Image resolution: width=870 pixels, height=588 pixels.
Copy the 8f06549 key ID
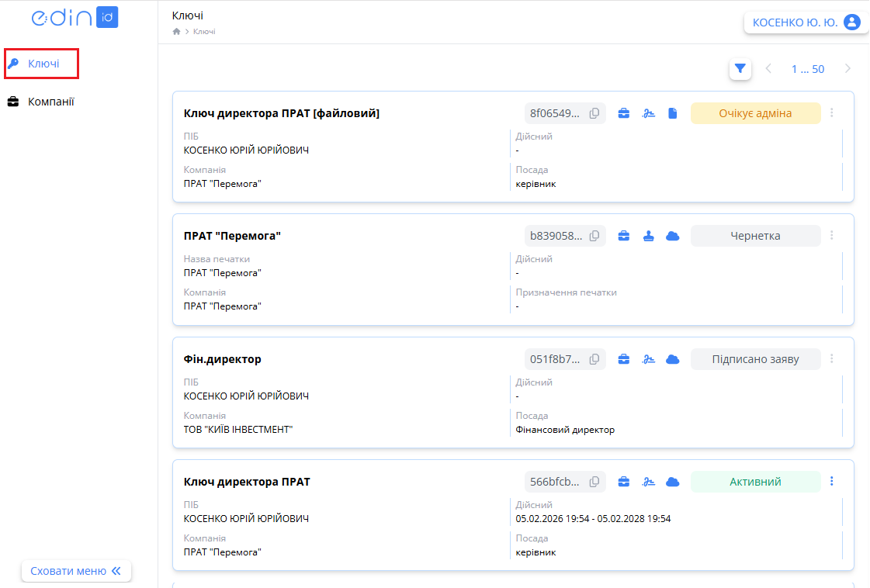click(594, 113)
